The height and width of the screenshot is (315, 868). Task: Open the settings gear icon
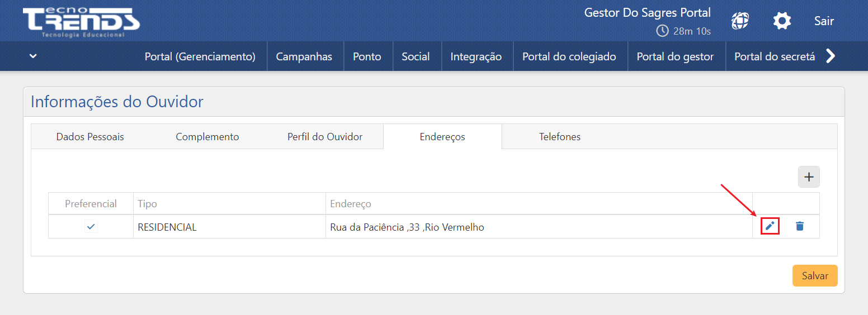coord(782,21)
